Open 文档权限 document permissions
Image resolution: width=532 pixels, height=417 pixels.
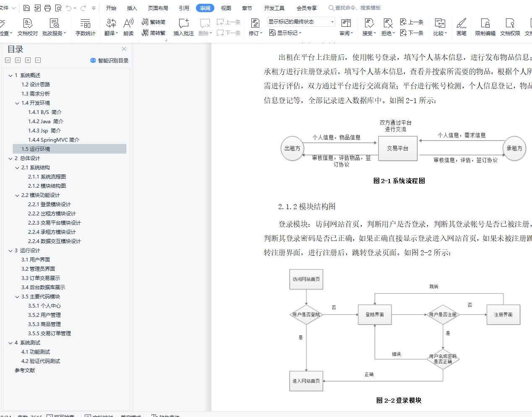pyautogui.click(x=510, y=27)
